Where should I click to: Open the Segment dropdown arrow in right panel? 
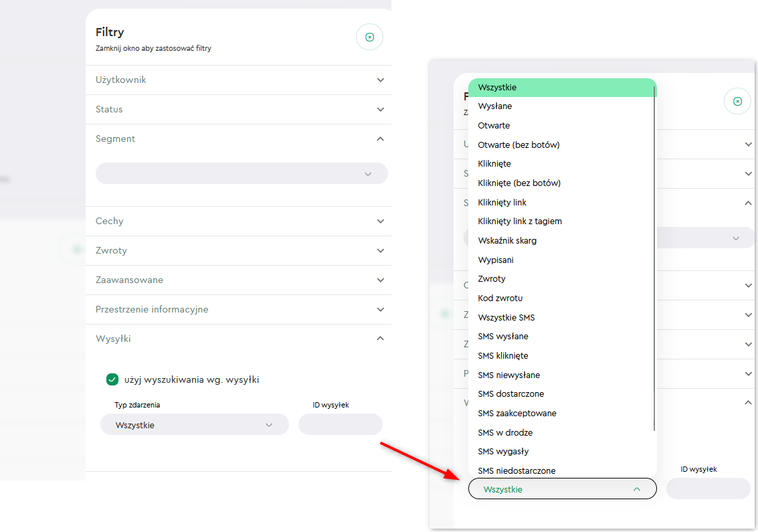pos(736,238)
